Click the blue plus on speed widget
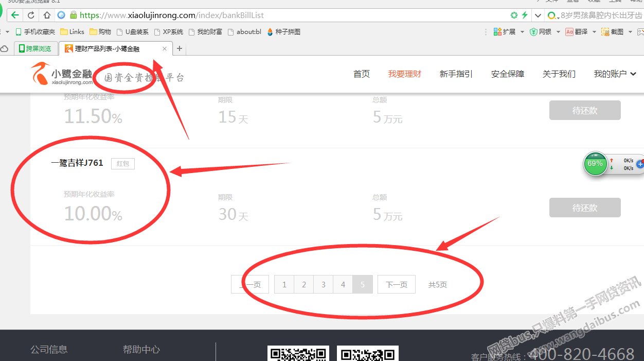Image resolution: width=644 pixels, height=361 pixels. [640, 164]
